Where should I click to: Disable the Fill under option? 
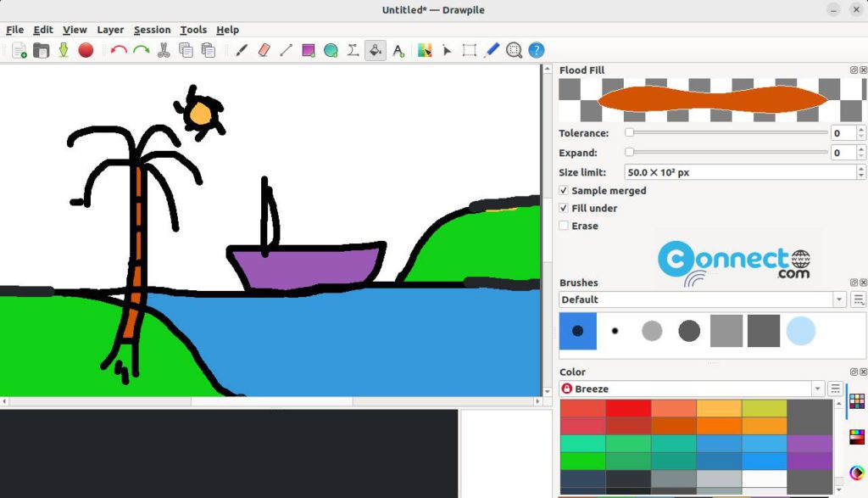tap(564, 208)
